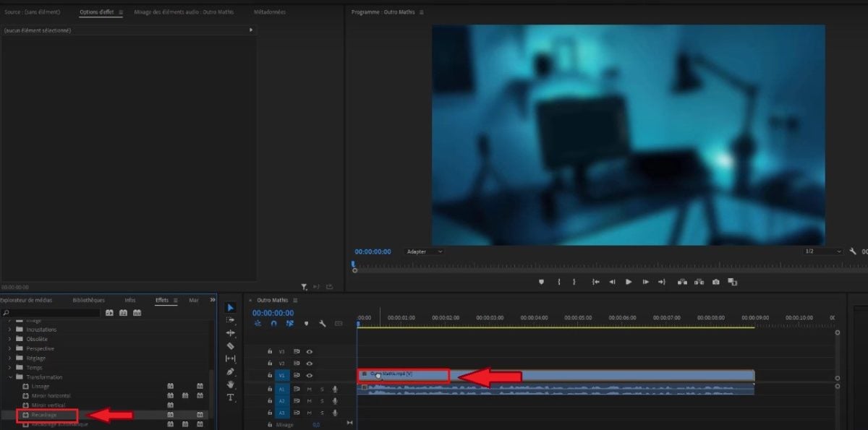Export frame with the camera icon
This screenshot has width=868, height=430.
715,282
